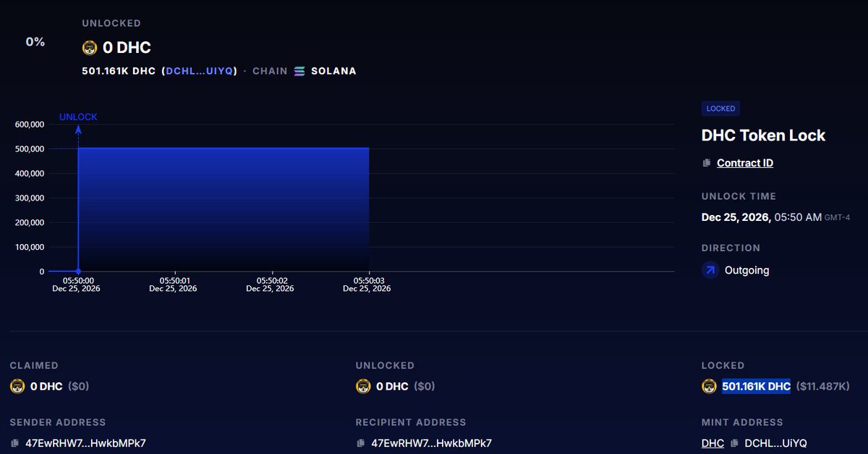This screenshot has width=868, height=454.
Task: Click the UNLOCK marker on the chart
Action: point(78,117)
